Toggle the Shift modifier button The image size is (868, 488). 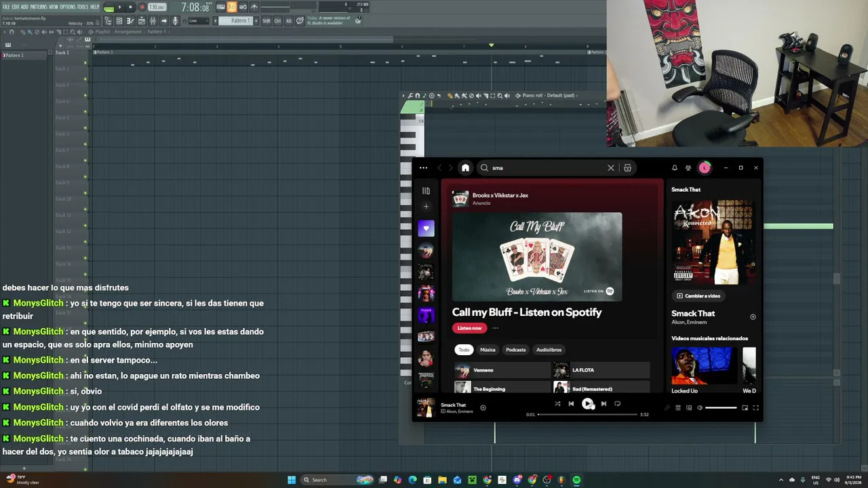tap(266, 21)
